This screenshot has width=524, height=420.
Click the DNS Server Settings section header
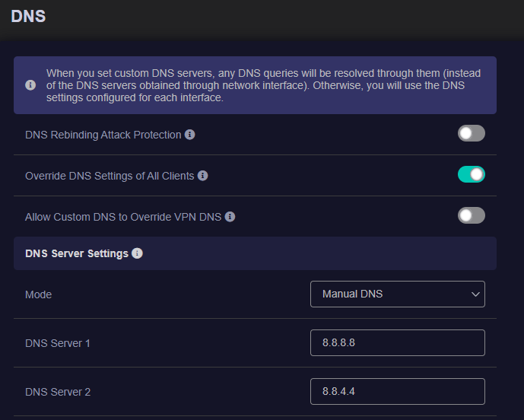click(x=77, y=253)
